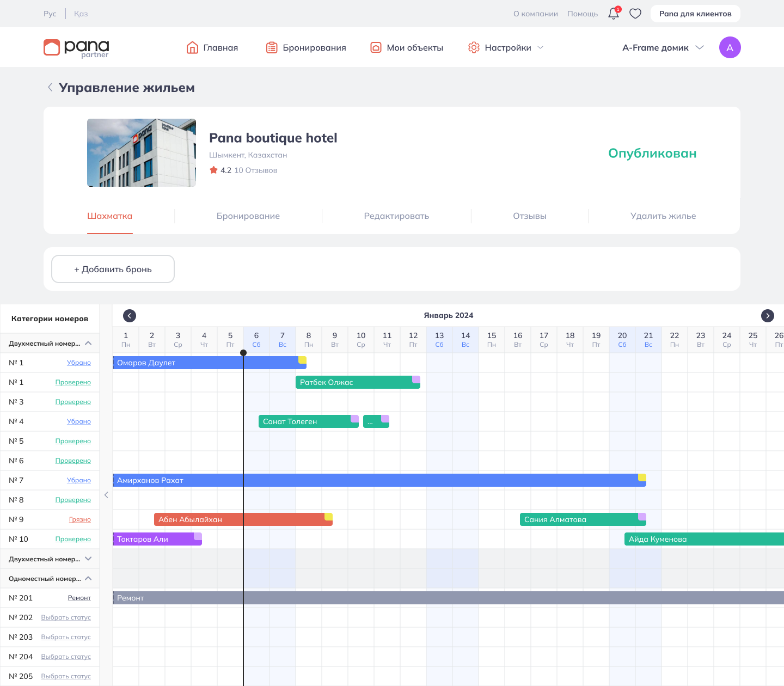Open the A-Frame домик property selector
Image resolution: width=784 pixels, height=686 pixels.
[663, 48]
